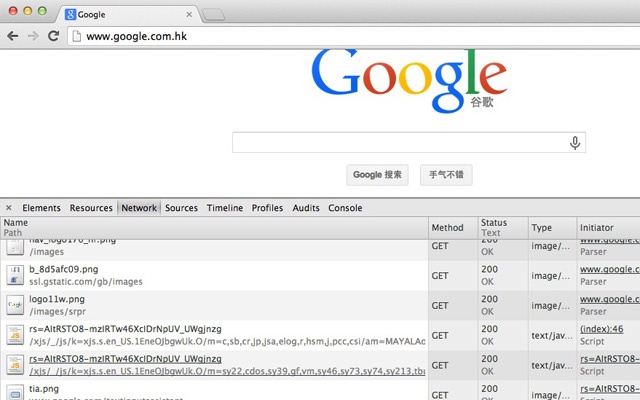Click the logo11w.png thumbnail icon
640x400 pixels.
click(x=15, y=305)
